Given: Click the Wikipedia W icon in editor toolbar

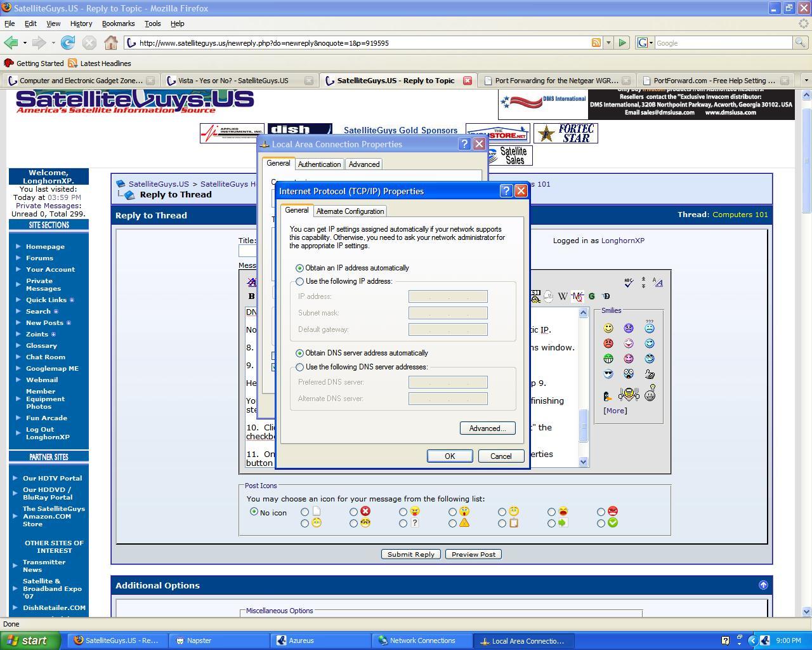Looking at the screenshot, I should click(563, 296).
